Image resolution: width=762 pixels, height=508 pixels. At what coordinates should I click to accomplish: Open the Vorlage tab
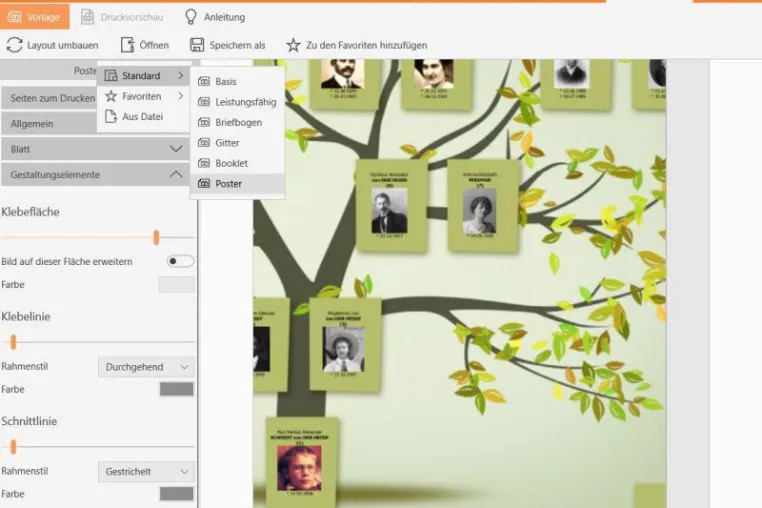click(x=35, y=17)
